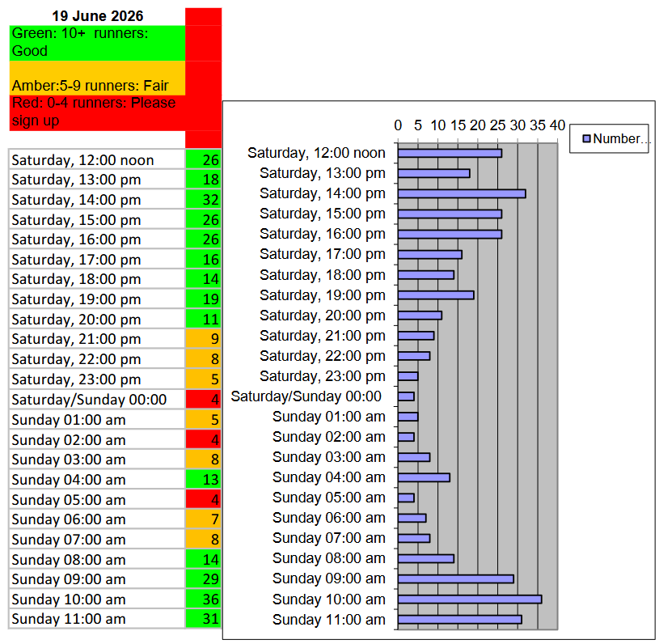Click the value 19 in the table

(x=204, y=299)
